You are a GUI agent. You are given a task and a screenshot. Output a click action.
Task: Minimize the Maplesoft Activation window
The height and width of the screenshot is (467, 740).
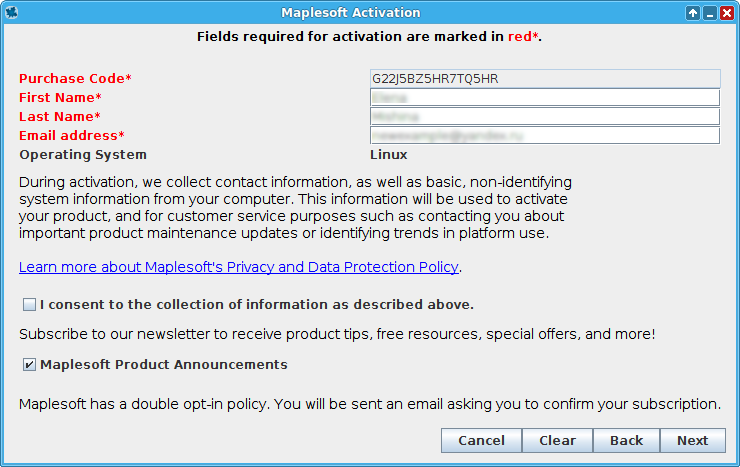710,13
